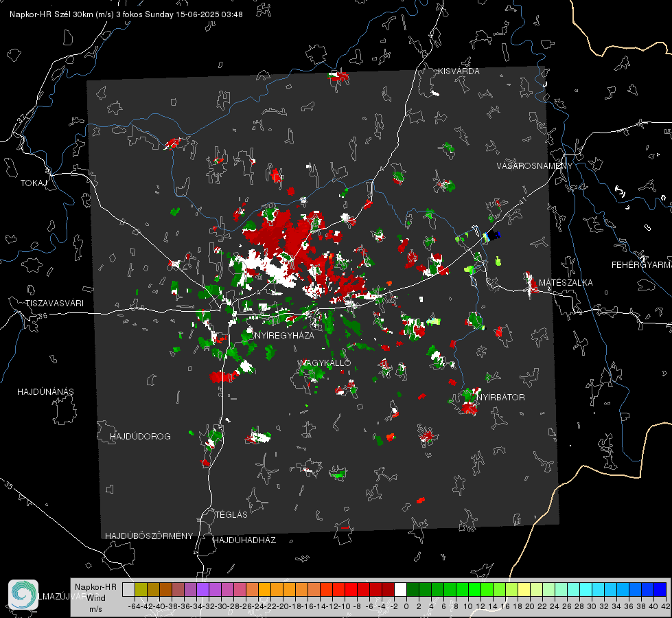The width and height of the screenshot is (672, 618).
Task: Click the swirl logo icon
Action: [23, 595]
